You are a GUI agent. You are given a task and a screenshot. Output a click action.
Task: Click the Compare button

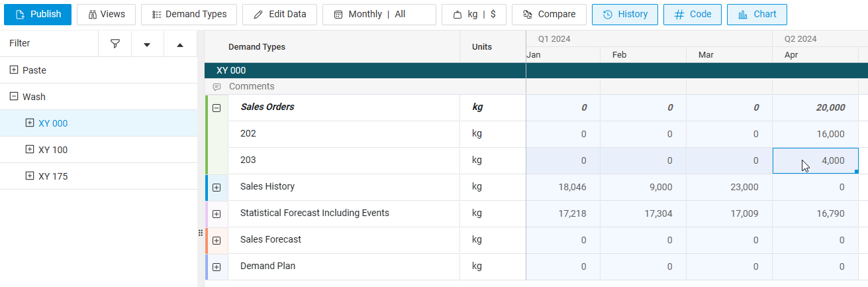(x=549, y=14)
